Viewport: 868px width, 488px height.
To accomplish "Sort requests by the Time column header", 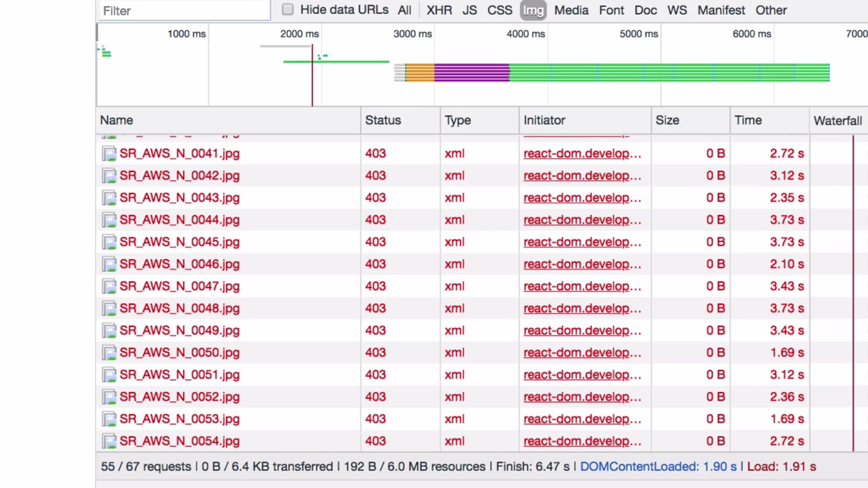I will tap(748, 120).
